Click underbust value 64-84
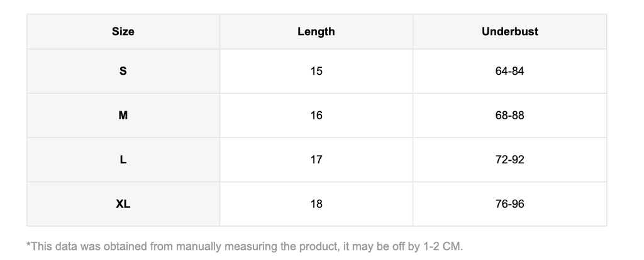Screen dimensions: 644x260 click(509, 71)
